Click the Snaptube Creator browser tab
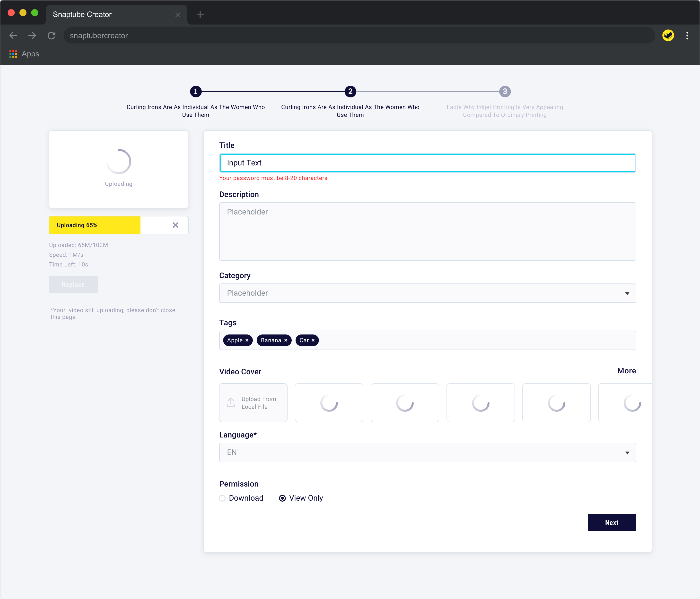 click(116, 15)
